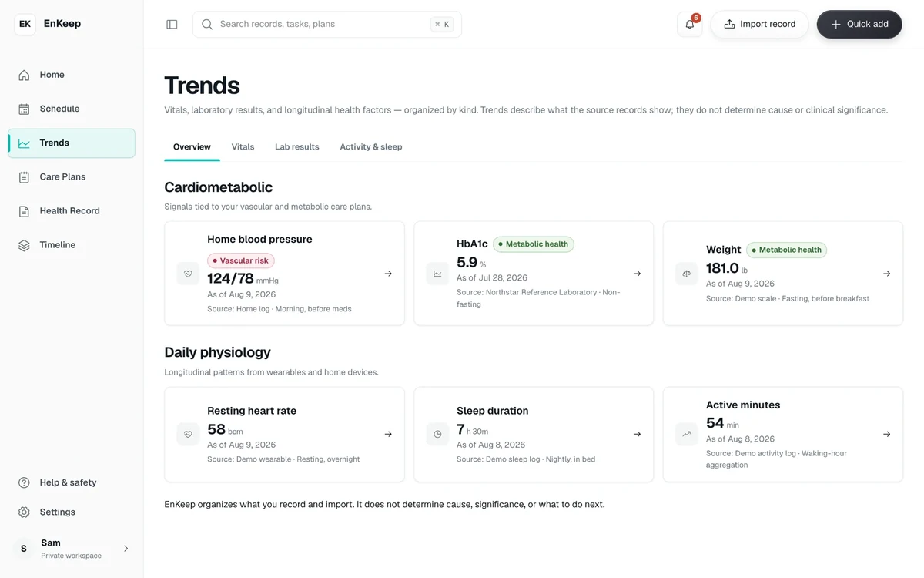The height and width of the screenshot is (578, 924).
Task: Go to Home in sidebar
Action: pos(72,75)
